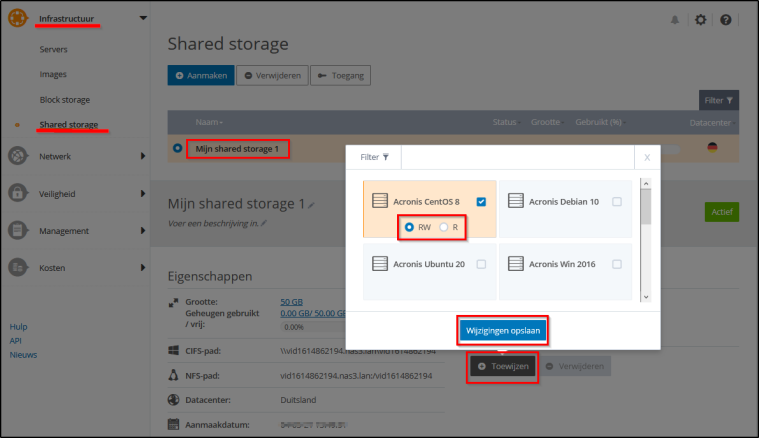Sort by the Gebruikt (%) column
This screenshot has height=438, width=759.
point(600,122)
